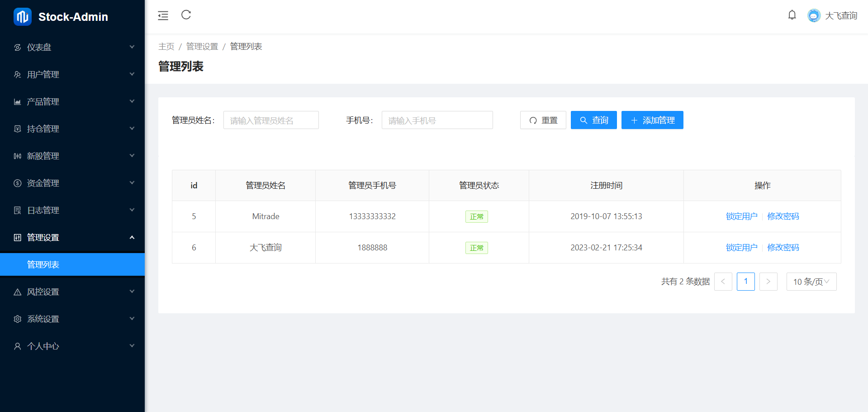
Task: Select the 管理列表 submenu item
Action: (x=43, y=265)
